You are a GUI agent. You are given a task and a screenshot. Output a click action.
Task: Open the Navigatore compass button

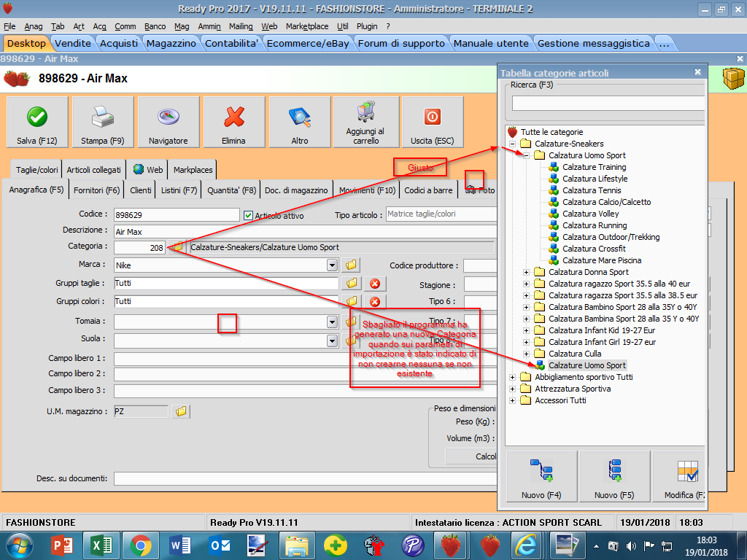pyautogui.click(x=169, y=122)
